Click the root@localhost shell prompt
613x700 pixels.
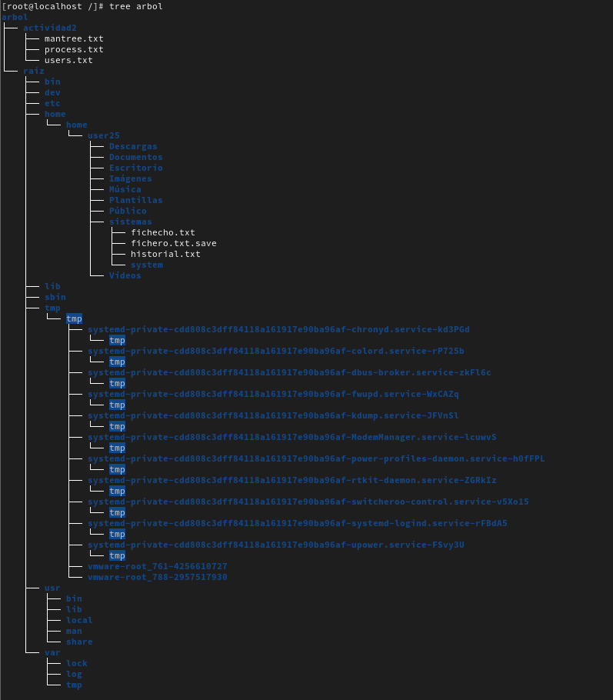pos(46,6)
